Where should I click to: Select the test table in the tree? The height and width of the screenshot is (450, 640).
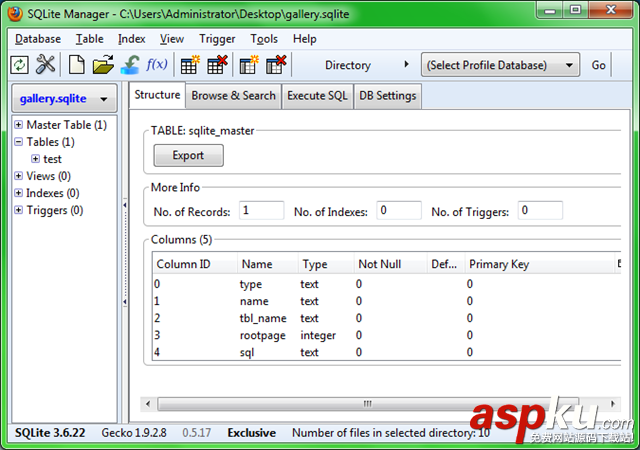point(52,159)
